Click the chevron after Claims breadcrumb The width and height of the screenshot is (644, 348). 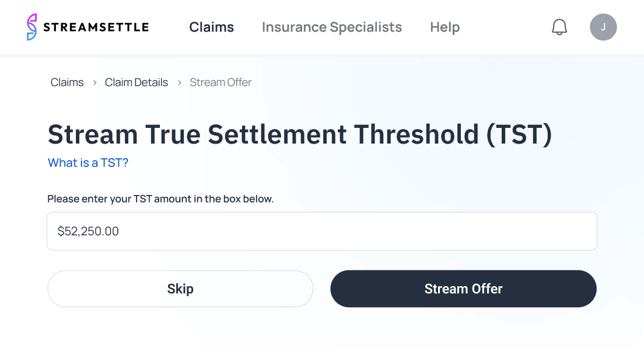coord(94,83)
